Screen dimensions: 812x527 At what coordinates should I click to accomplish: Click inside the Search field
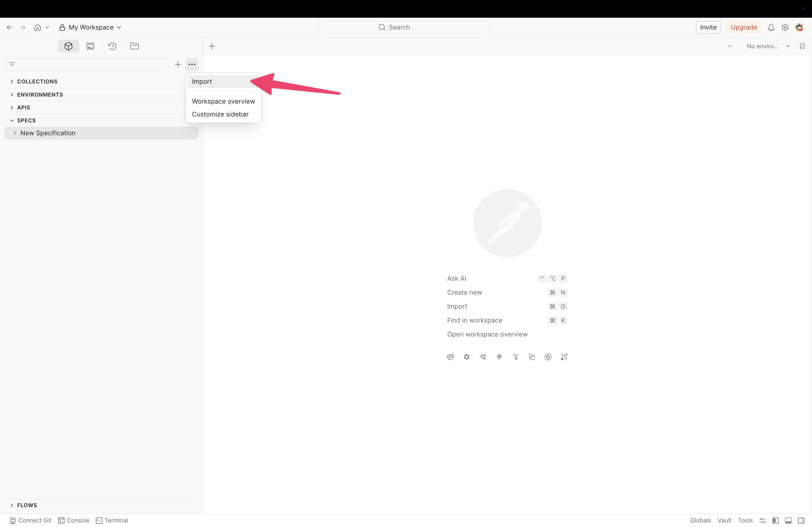point(404,27)
